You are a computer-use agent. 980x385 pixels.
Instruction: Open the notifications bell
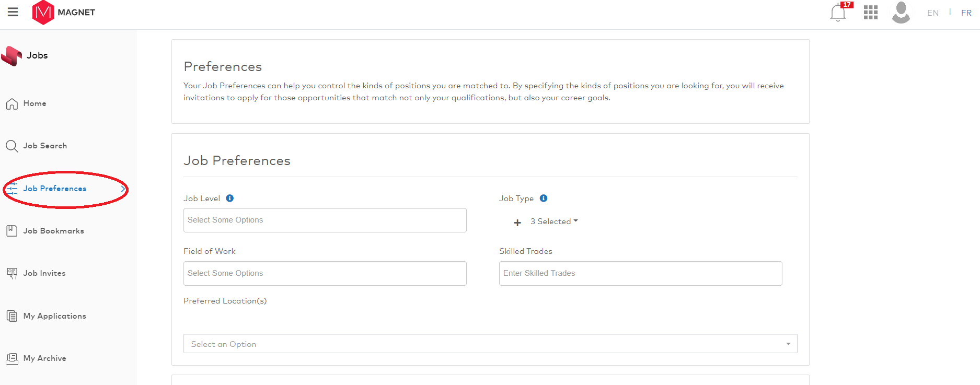(838, 13)
